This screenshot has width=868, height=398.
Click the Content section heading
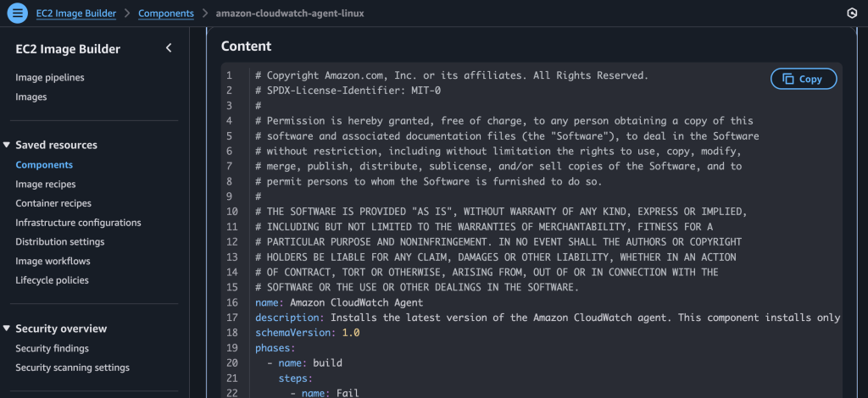(x=247, y=47)
